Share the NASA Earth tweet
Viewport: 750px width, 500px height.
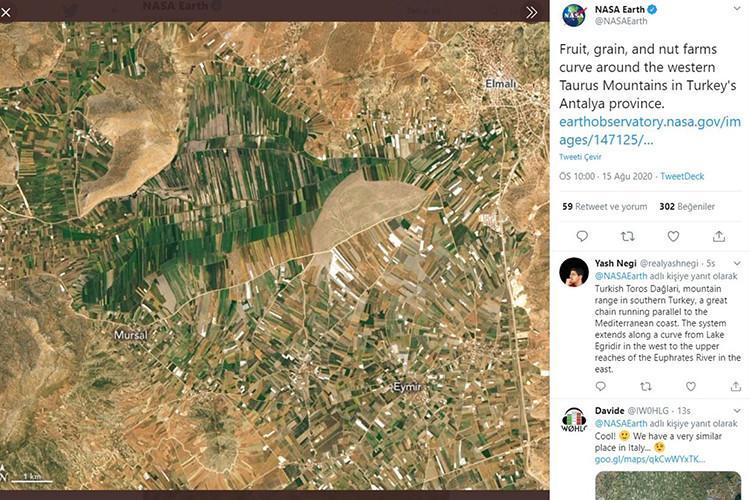[x=719, y=236]
